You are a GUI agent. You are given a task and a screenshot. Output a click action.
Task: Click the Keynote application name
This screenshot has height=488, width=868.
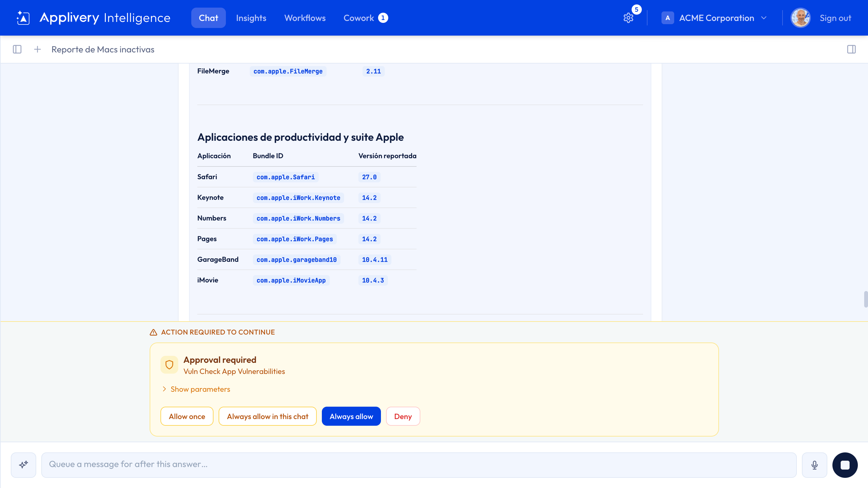(210, 198)
